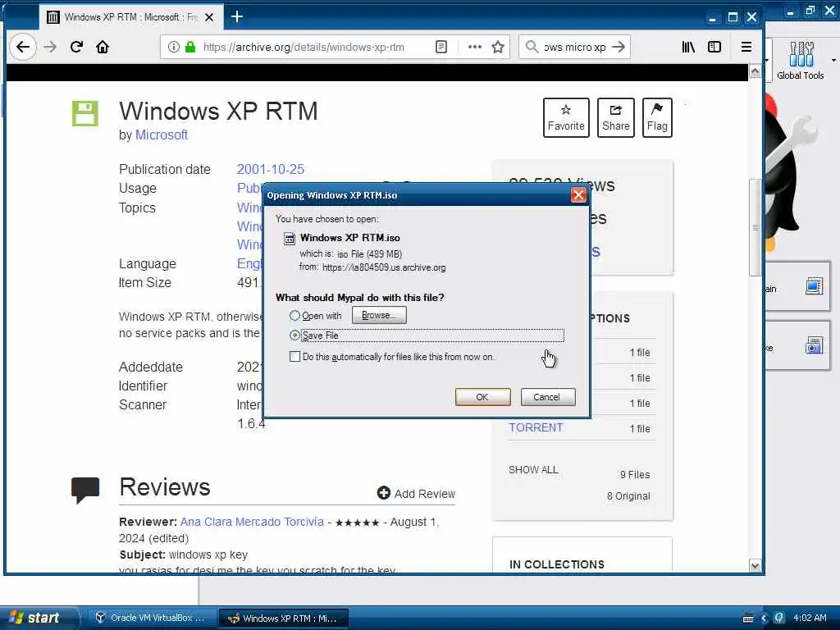
Task: Click the Favorite star button
Action: (566, 117)
